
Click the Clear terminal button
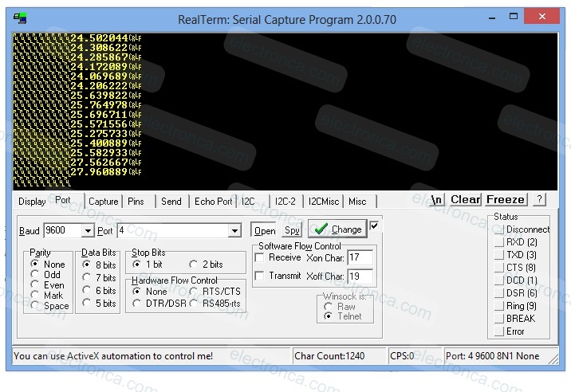(465, 199)
